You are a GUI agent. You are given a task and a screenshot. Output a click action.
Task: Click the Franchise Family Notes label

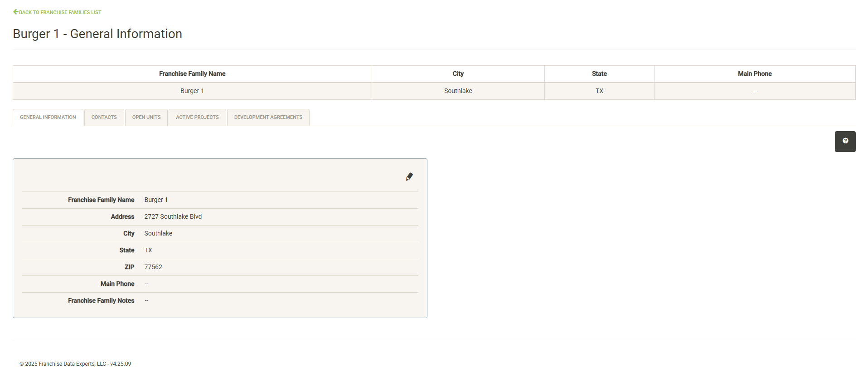[101, 301]
